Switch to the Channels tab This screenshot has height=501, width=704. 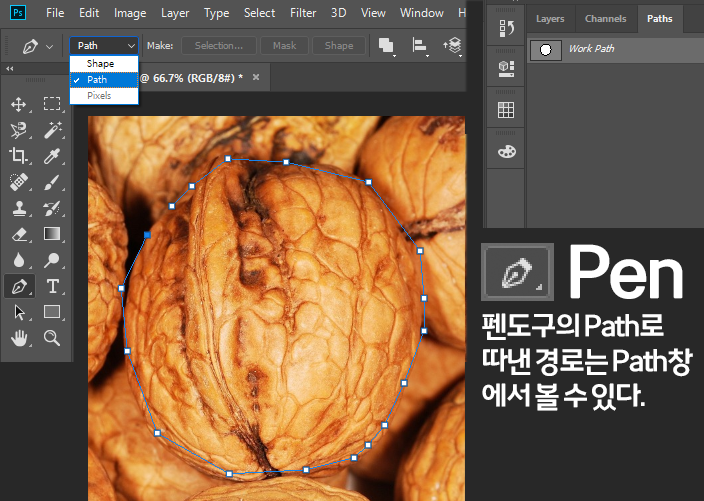(605, 19)
